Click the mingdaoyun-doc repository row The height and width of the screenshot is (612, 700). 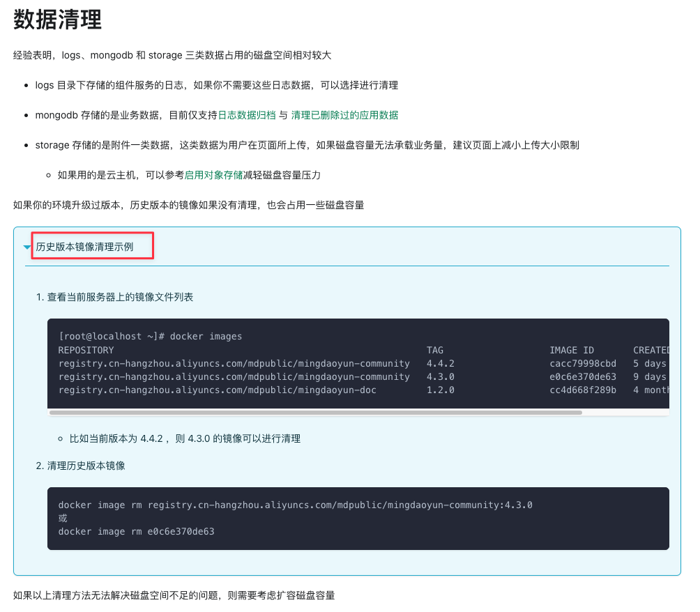pyautogui.click(x=217, y=390)
